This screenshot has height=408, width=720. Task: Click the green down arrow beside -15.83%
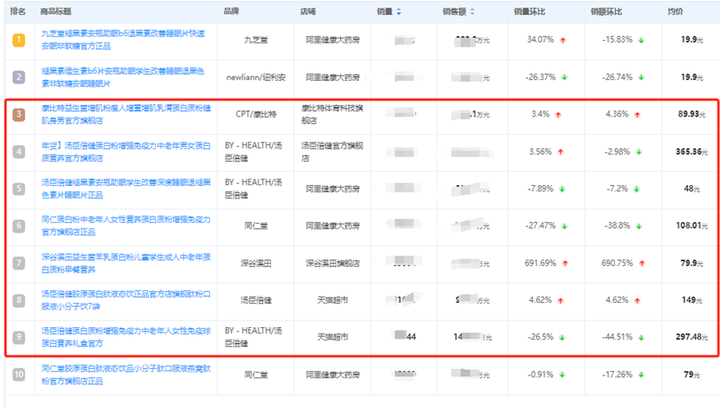(641, 40)
